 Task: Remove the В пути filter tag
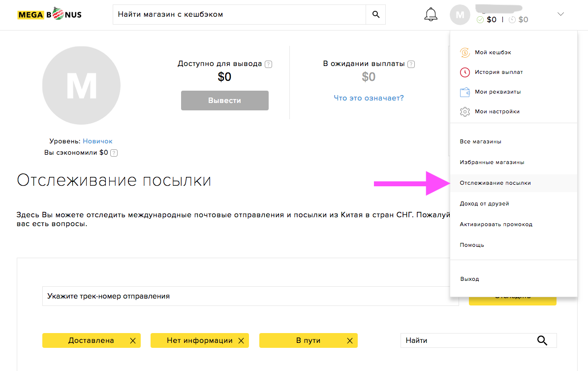(x=349, y=340)
